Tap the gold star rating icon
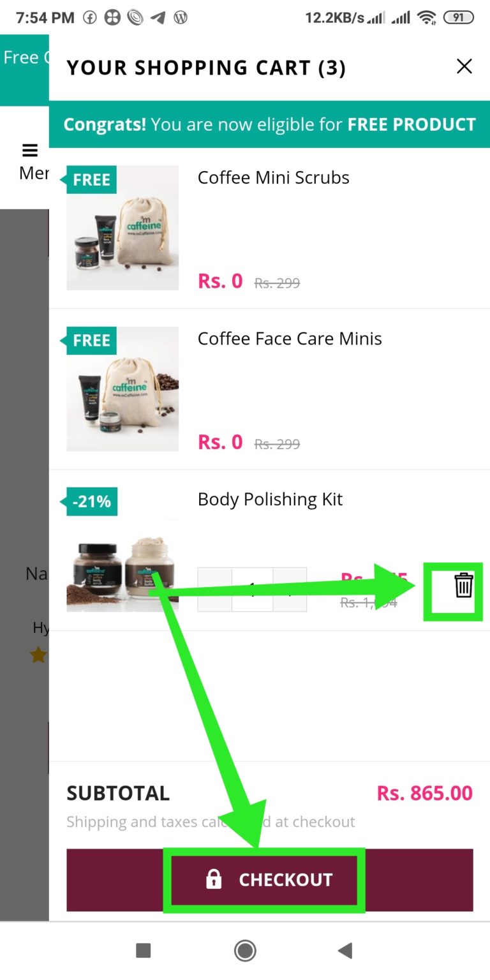Screen dimensions: 490x980 (x=38, y=655)
